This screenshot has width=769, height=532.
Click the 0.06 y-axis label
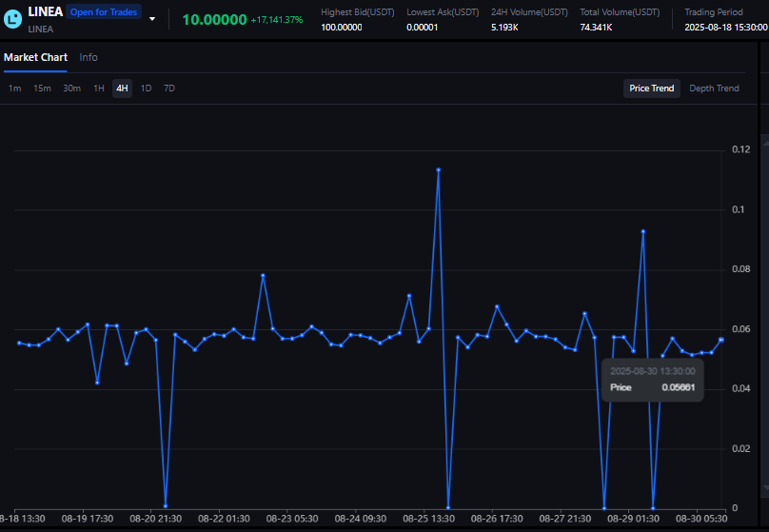click(741, 329)
